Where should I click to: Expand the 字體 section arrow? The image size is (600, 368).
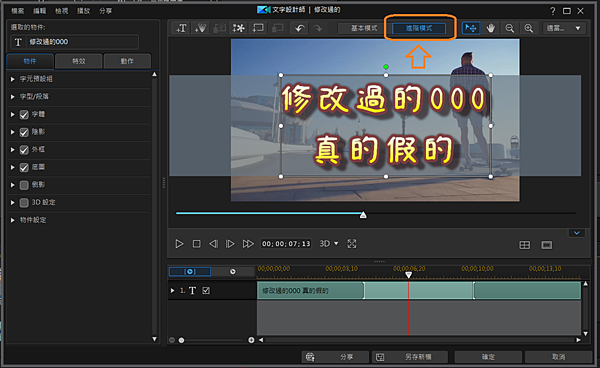13,114
